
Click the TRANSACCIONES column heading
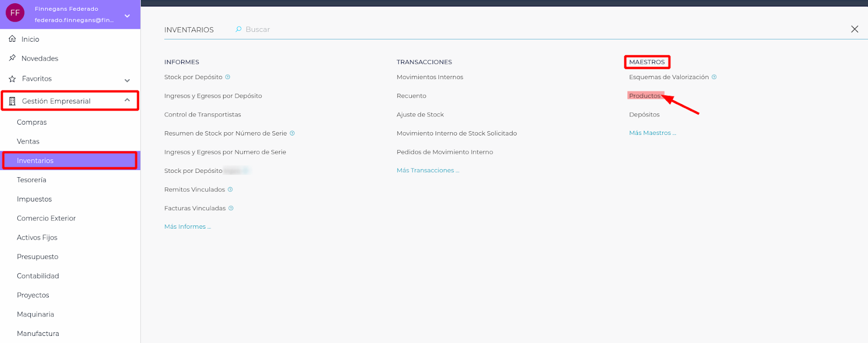[424, 62]
